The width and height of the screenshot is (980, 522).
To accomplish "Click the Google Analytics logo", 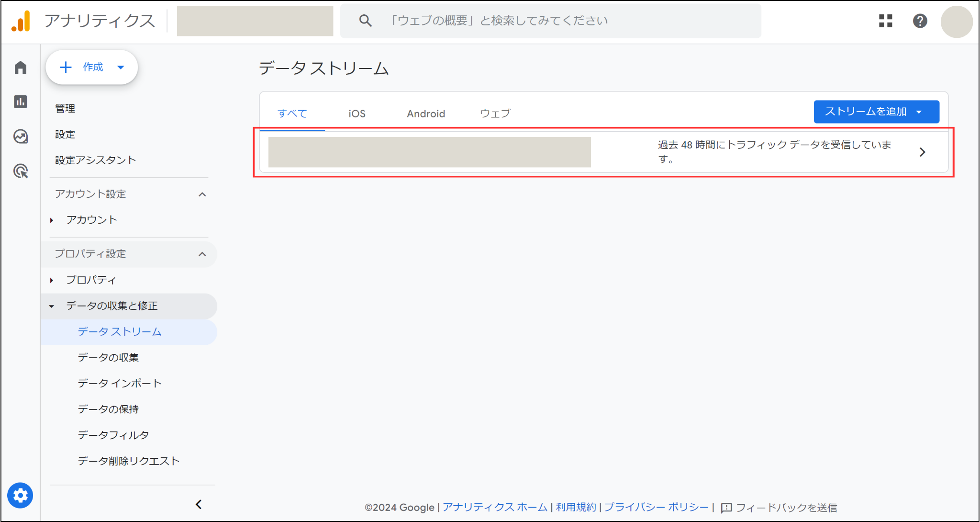I will (21, 21).
